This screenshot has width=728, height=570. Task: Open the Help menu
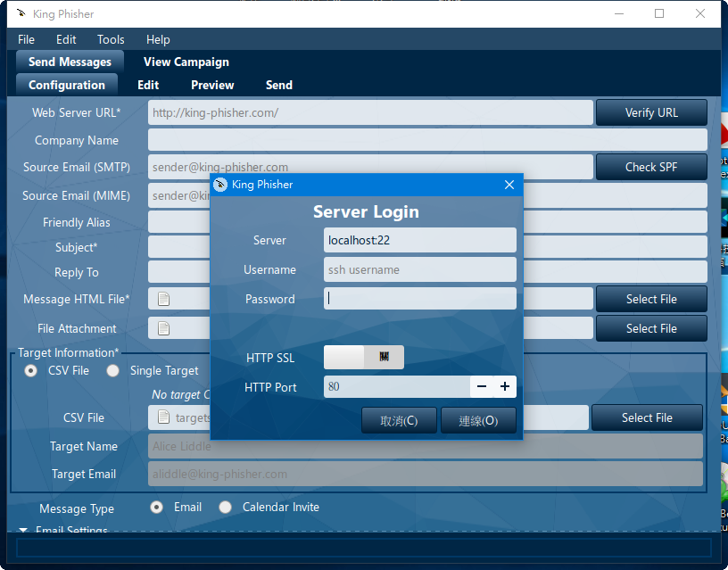click(158, 39)
